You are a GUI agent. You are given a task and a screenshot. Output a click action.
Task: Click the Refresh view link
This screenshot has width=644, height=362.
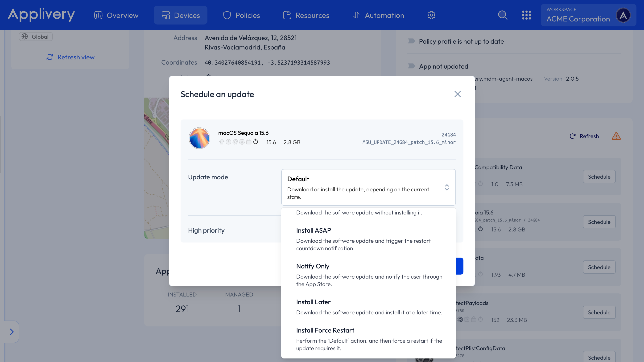click(70, 57)
